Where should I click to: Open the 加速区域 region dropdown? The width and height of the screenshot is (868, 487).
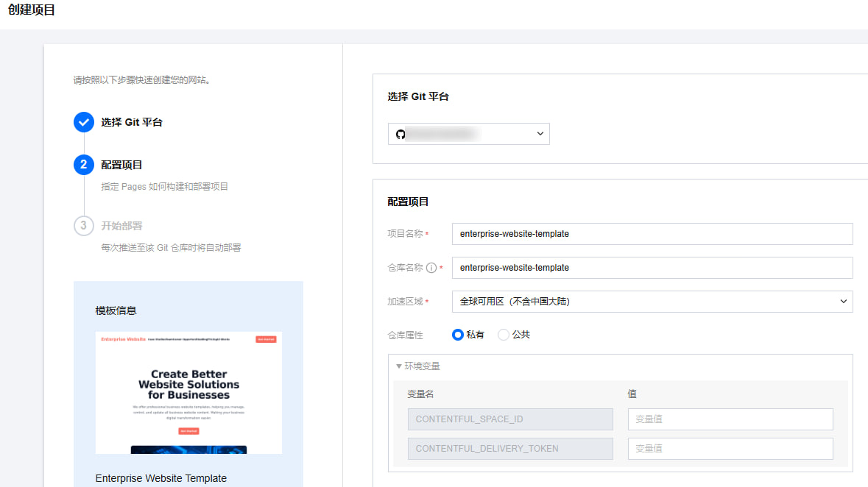pos(652,302)
